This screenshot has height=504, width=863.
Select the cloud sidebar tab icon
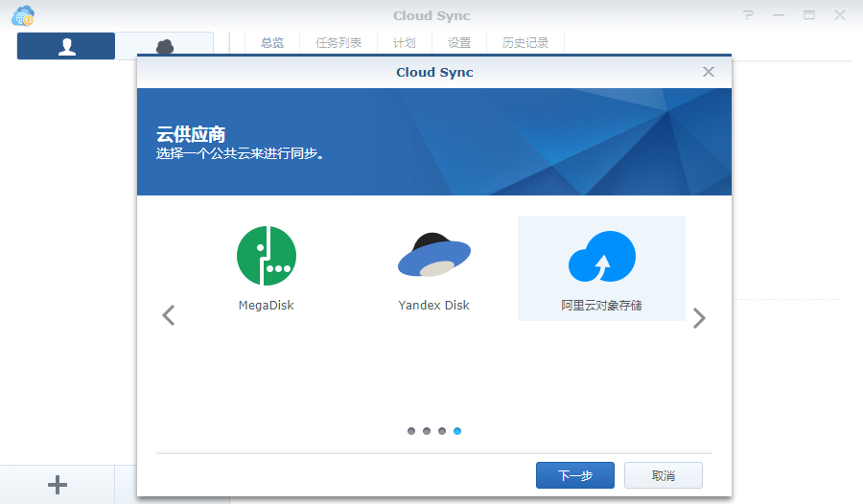165,47
